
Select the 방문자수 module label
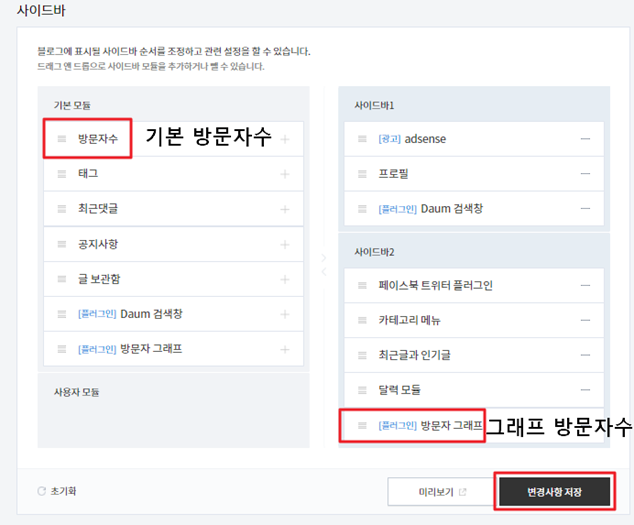point(98,139)
